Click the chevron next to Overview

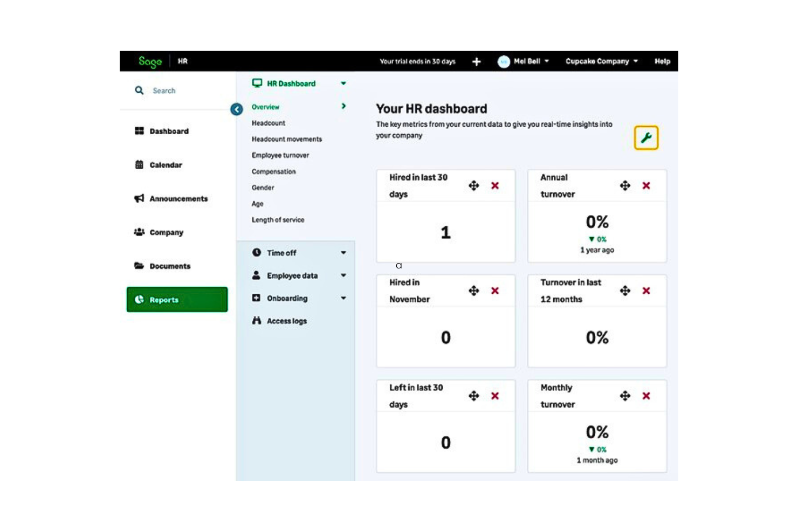pos(343,106)
